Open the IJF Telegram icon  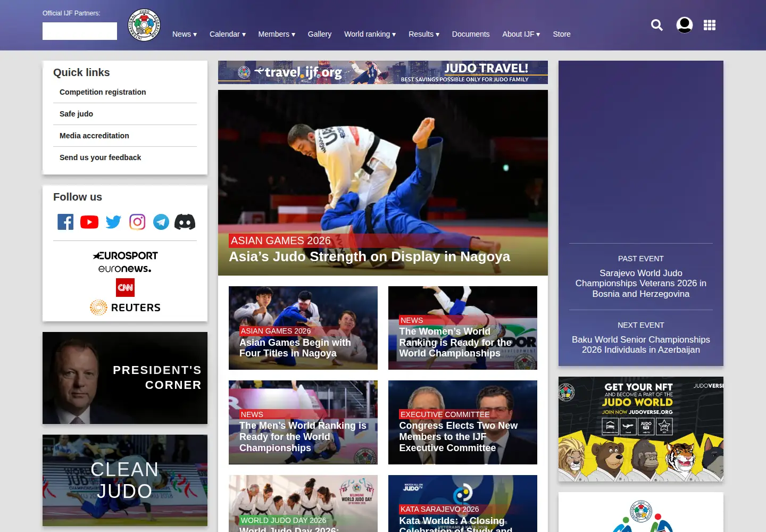161,222
